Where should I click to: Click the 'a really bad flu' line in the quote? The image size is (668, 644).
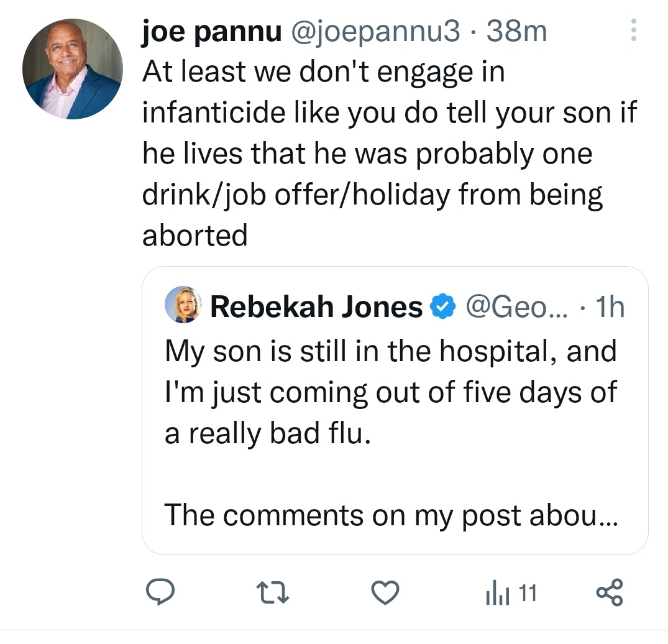tap(268, 433)
